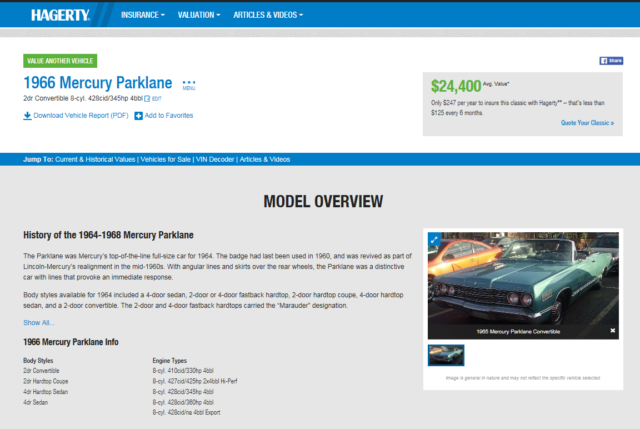Image resolution: width=640 pixels, height=429 pixels.
Task: Expand the history text with Show All
Action: (x=39, y=323)
